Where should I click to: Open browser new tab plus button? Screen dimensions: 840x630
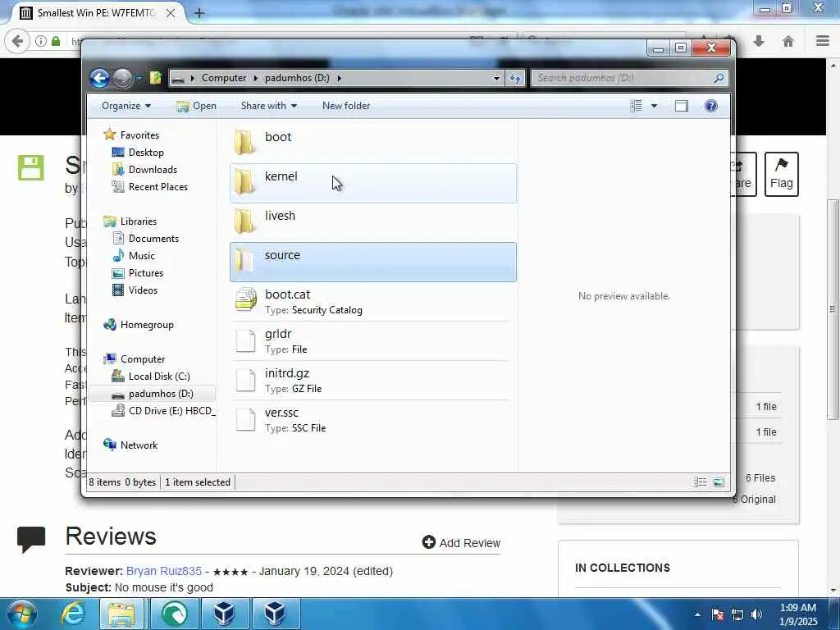[x=199, y=13]
